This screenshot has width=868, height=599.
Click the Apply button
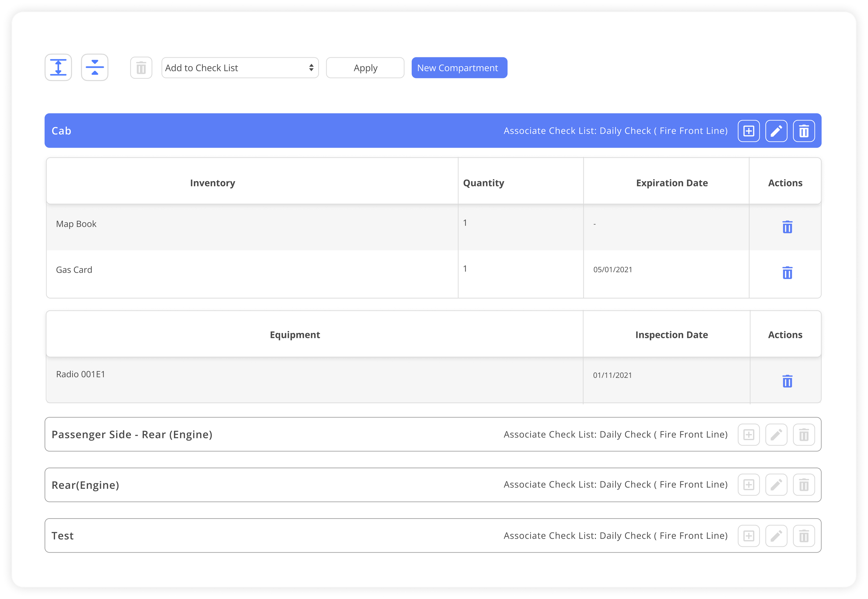click(365, 68)
